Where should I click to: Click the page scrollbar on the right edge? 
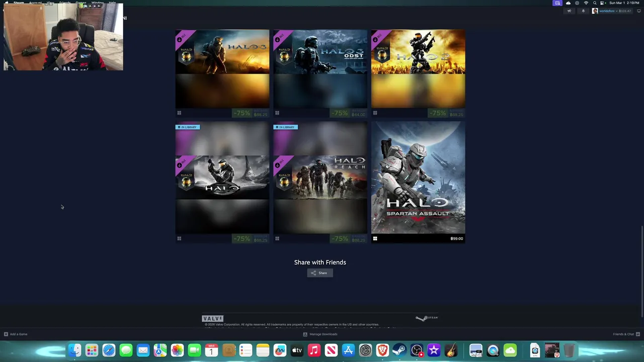(642, 271)
